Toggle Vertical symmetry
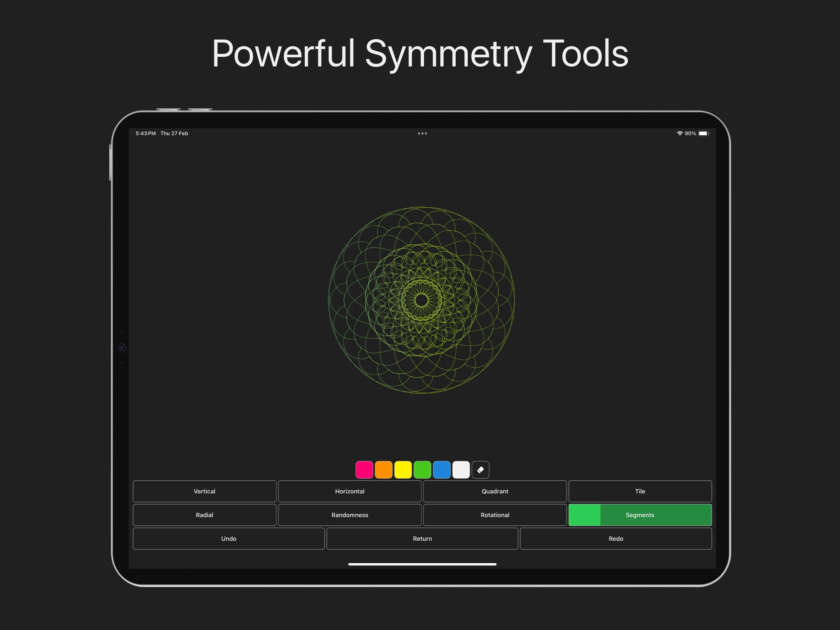 [205, 491]
